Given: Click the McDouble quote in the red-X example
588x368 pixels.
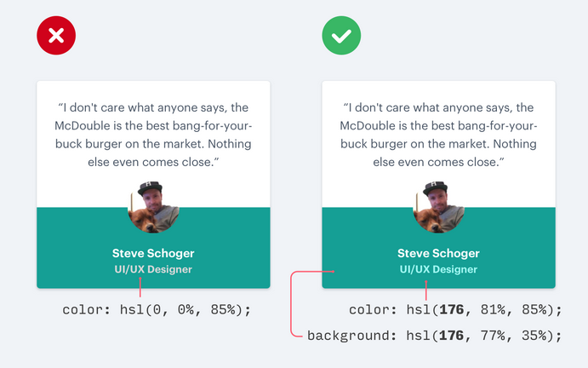Looking at the screenshot, I should 154,135.
